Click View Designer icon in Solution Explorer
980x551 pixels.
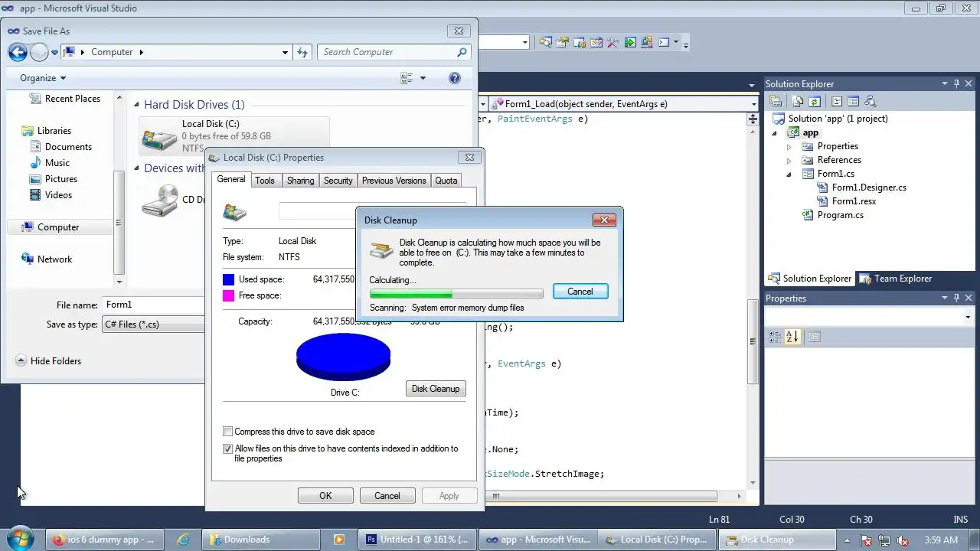coord(853,101)
